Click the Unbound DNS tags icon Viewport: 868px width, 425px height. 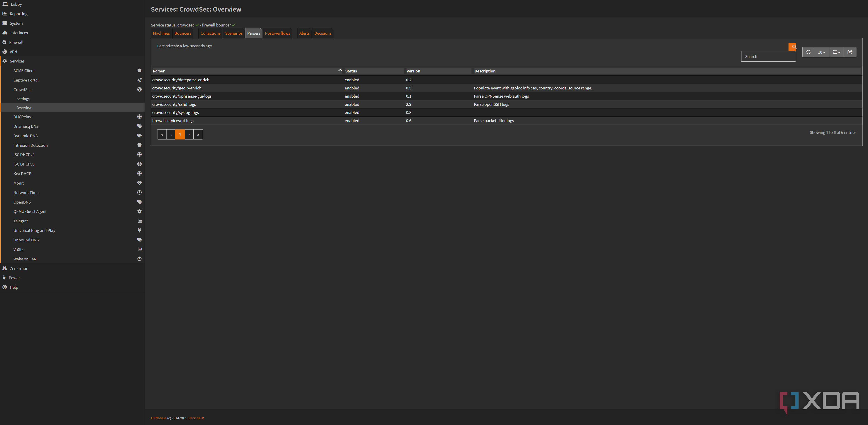[x=140, y=240]
